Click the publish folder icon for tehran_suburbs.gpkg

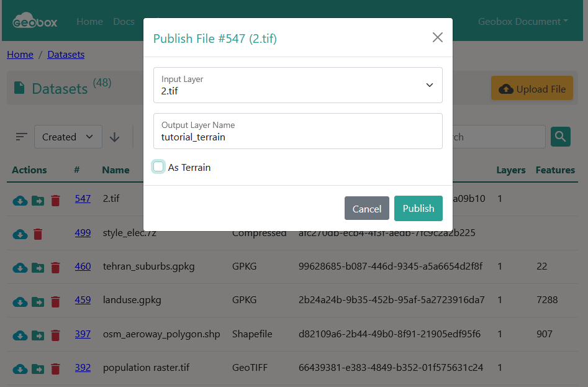pyautogui.click(x=38, y=267)
